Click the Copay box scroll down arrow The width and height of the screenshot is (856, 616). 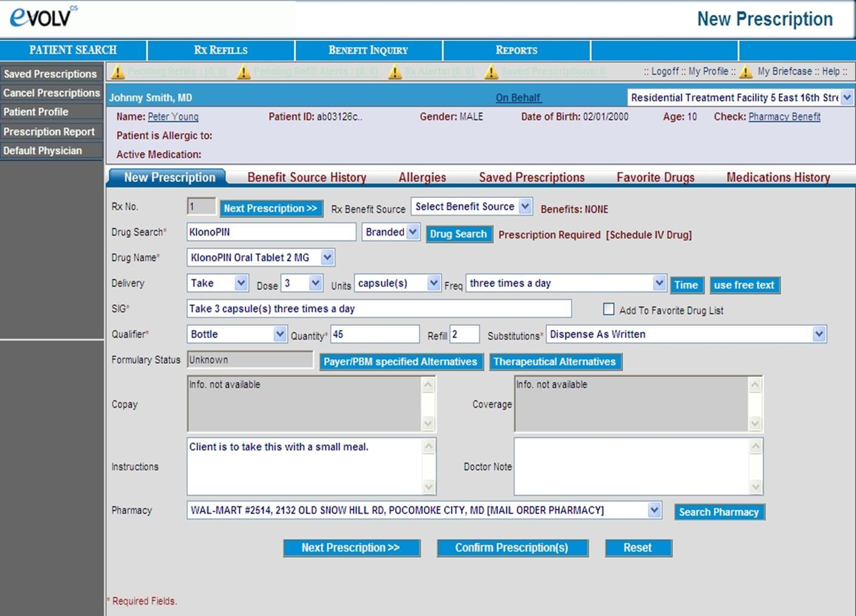click(x=428, y=423)
